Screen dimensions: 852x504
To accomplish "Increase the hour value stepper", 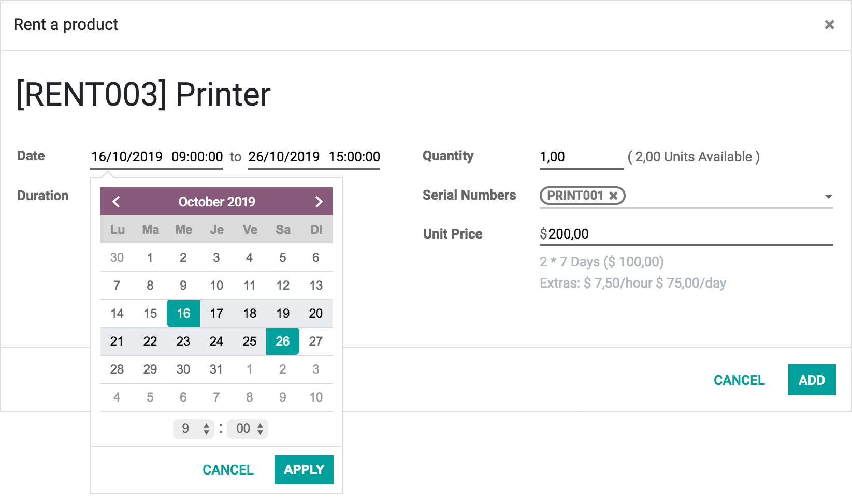I will click(x=207, y=425).
